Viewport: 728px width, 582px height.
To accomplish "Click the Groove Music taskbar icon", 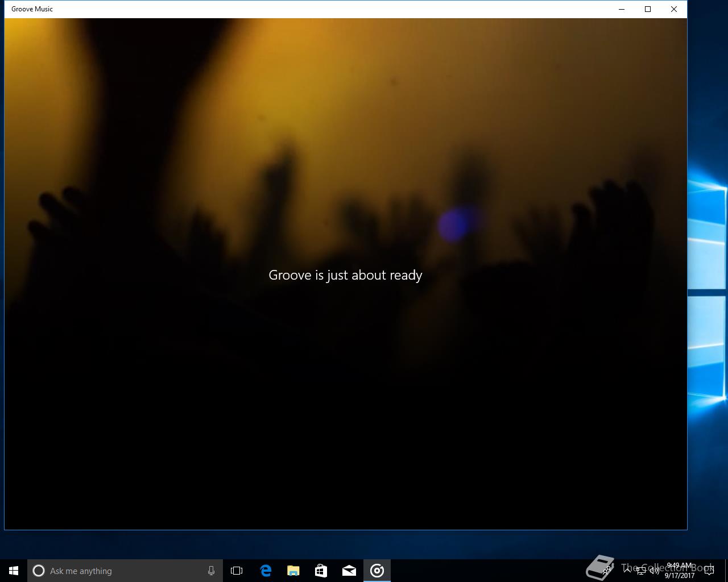I will pos(377,571).
